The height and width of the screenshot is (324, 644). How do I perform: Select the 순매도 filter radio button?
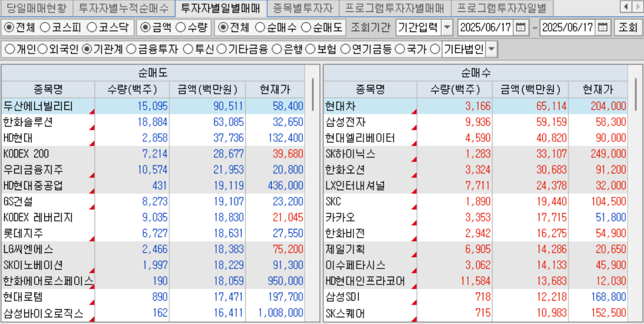tap(306, 27)
